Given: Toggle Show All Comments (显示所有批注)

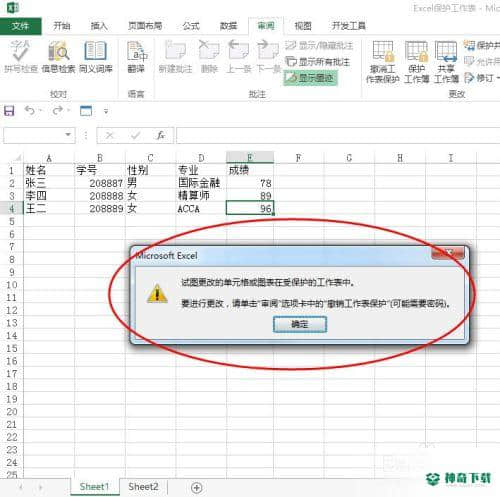Looking at the screenshot, I should pos(318,62).
